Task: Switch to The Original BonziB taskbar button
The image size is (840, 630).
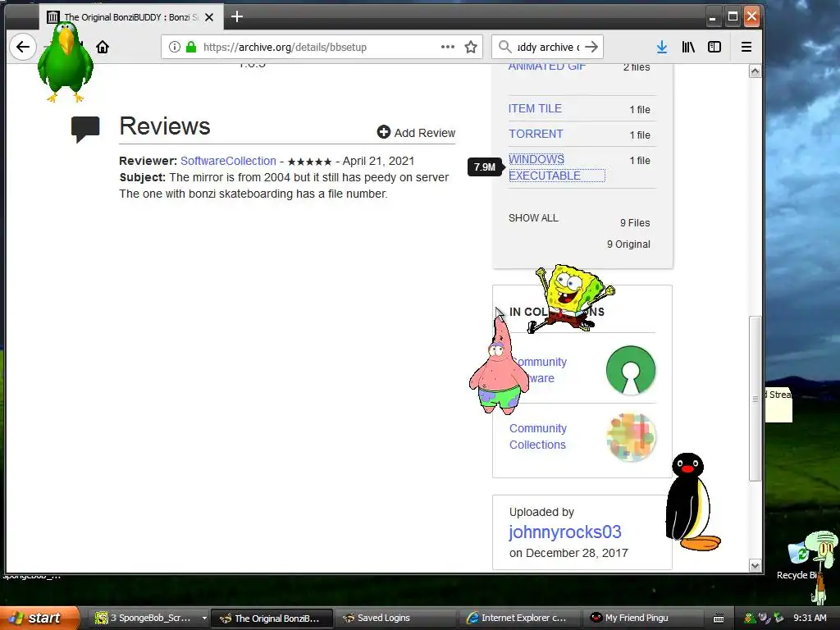Action: [x=272, y=619]
